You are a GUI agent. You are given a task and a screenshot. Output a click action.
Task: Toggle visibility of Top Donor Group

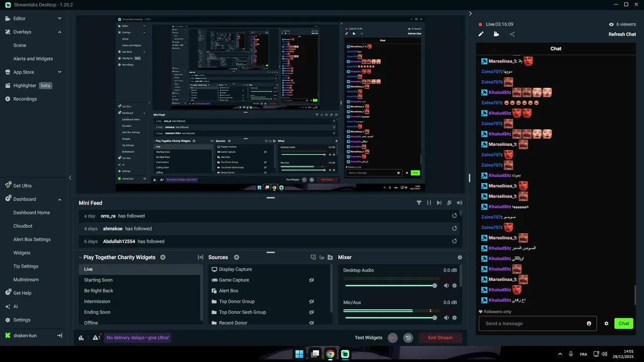tap(311, 302)
